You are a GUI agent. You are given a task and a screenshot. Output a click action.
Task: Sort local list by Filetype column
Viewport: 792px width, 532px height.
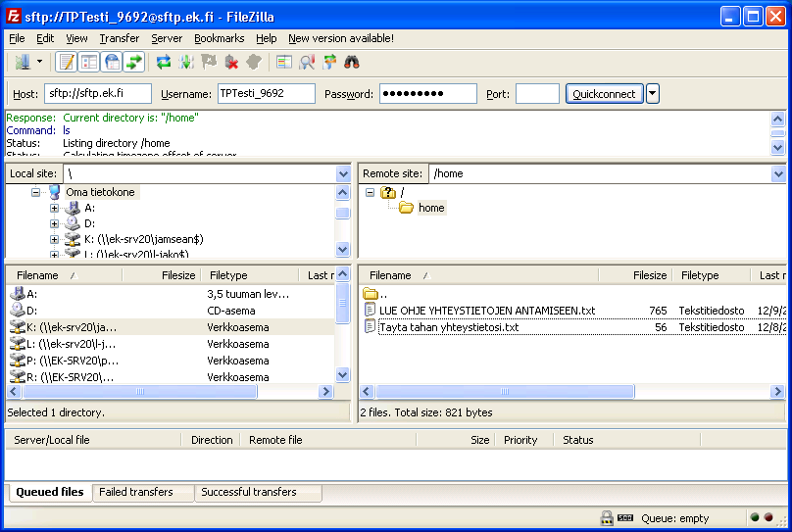(x=251, y=275)
